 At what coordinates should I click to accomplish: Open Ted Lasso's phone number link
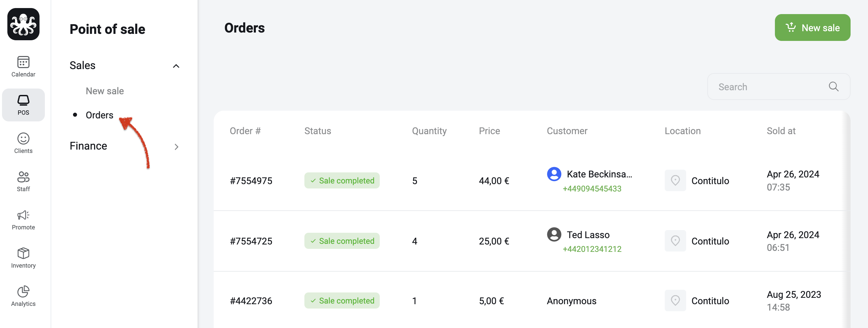pos(592,249)
